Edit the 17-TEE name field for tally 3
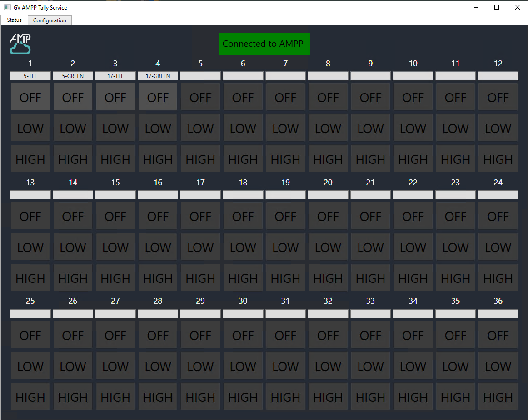Image resolution: width=528 pixels, height=420 pixels. pyautogui.click(x=115, y=76)
